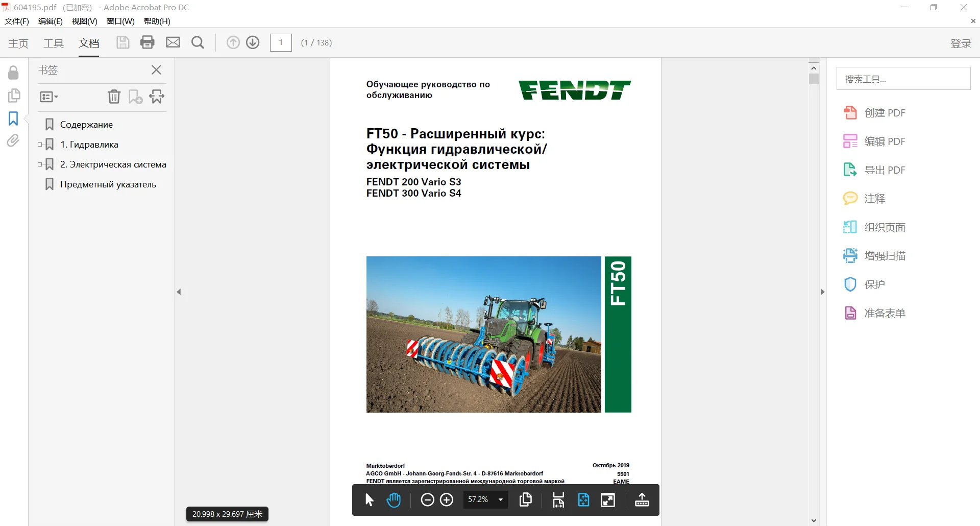Open the bookmark options dropdown

pyautogui.click(x=48, y=97)
